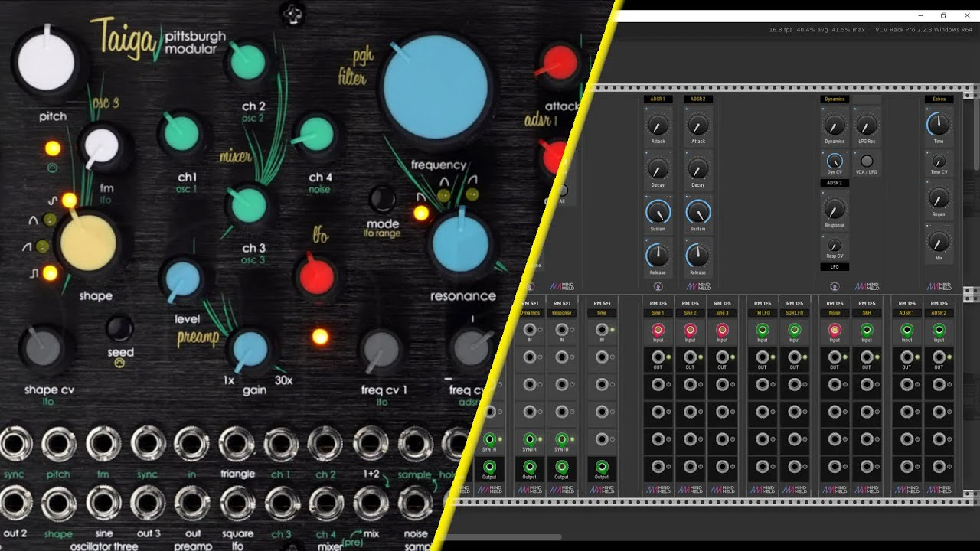Viewport: 980px width, 551px height.
Task: Click the blue Taiga resonance knob
Action: pos(460,245)
